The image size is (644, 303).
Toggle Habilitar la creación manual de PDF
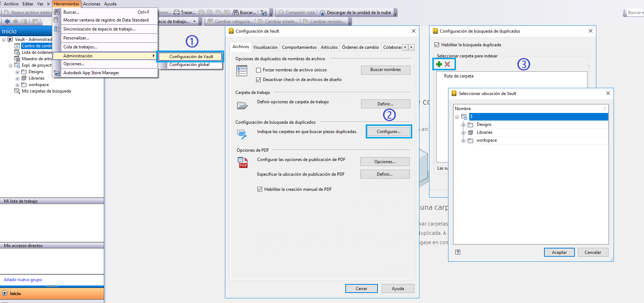tap(260, 189)
